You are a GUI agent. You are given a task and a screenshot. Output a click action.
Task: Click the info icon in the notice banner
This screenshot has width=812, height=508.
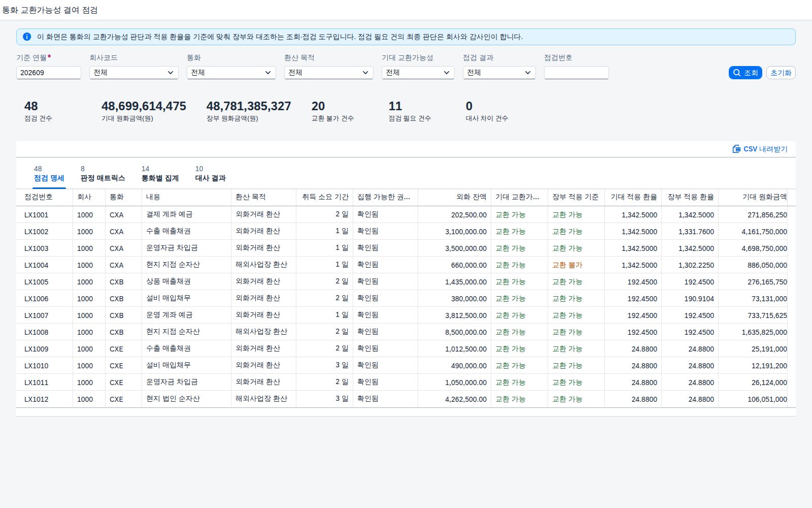tap(27, 37)
